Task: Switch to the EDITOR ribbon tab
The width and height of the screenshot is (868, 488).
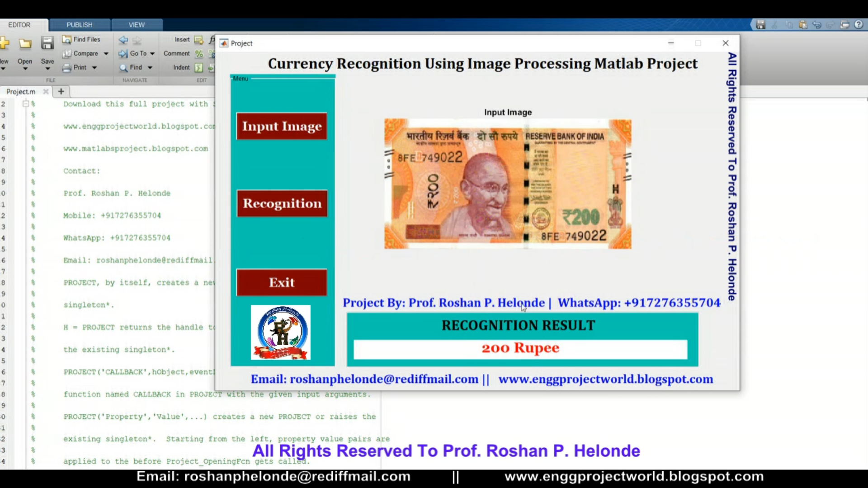Action: pyautogui.click(x=19, y=25)
